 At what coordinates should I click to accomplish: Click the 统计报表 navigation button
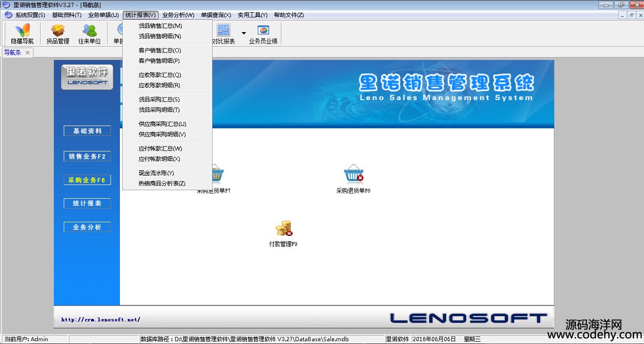[87, 203]
